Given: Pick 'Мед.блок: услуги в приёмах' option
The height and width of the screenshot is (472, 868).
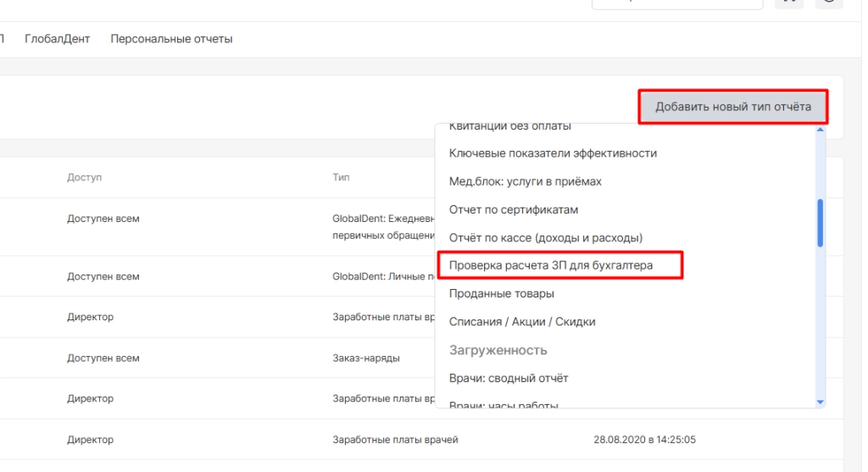Looking at the screenshot, I should coord(525,181).
